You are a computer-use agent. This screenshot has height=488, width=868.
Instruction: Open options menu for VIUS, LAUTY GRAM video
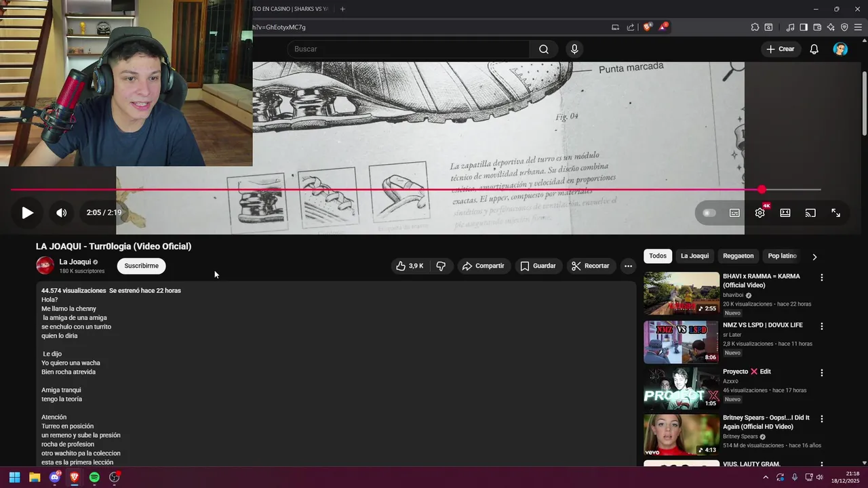pyautogui.click(x=822, y=464)
